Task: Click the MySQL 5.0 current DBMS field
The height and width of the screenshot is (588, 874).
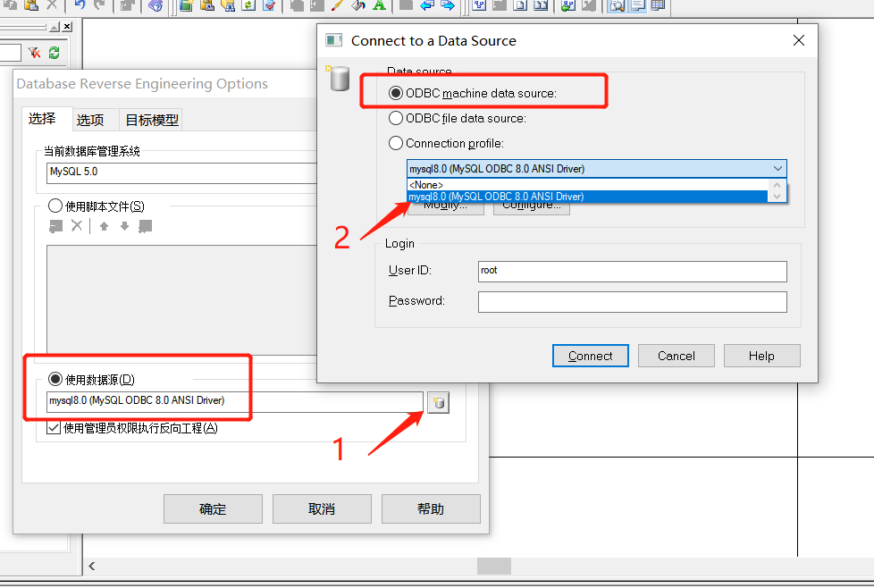Action: [x=182, y=173]
